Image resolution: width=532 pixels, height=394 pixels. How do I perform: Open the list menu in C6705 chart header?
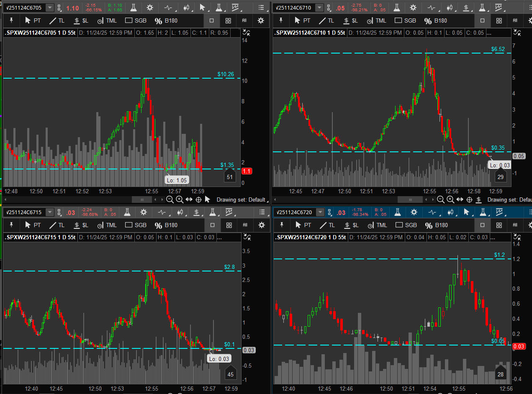(262, 8)
